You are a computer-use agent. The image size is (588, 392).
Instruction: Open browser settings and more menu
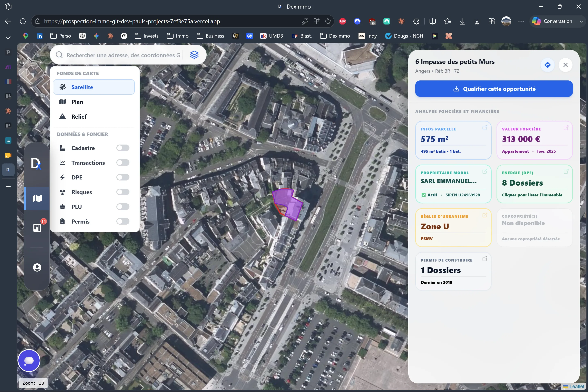point(521,21)
